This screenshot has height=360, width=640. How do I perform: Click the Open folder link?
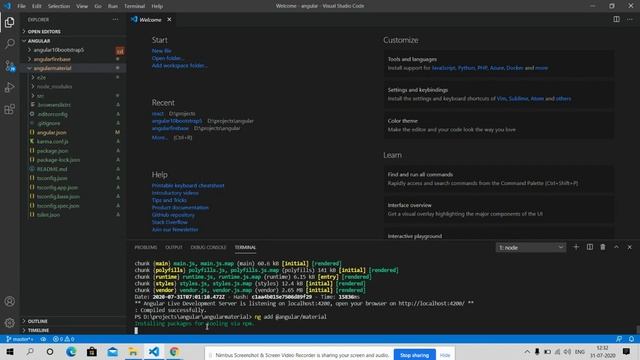click(168, 58)
